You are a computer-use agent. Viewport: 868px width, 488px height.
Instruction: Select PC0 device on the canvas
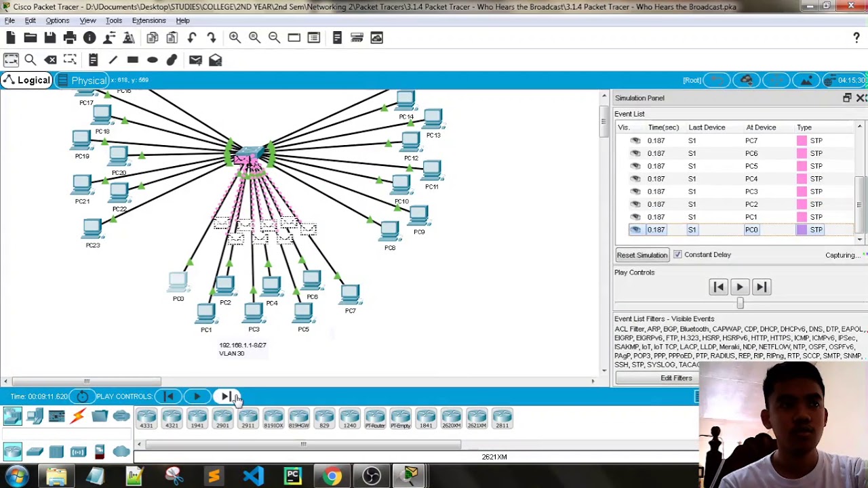[178, 283]
